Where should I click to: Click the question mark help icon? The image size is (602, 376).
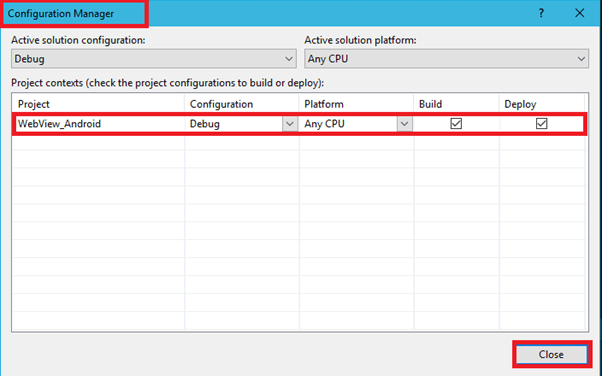tap(541, 13)
